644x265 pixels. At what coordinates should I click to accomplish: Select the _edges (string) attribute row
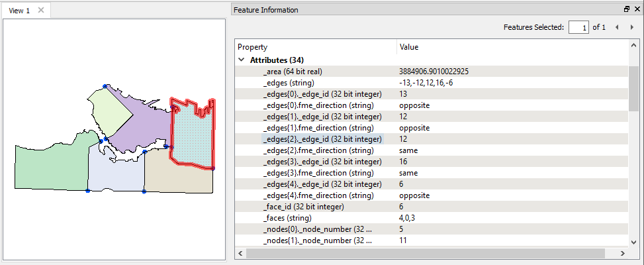[x=432, y=83]
